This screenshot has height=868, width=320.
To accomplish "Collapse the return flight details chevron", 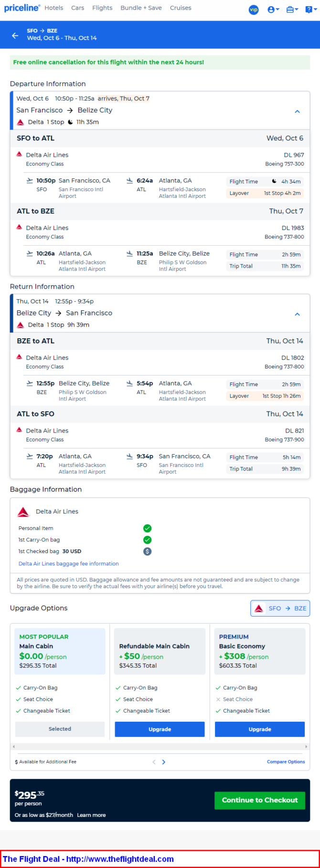I will (297, 314).
